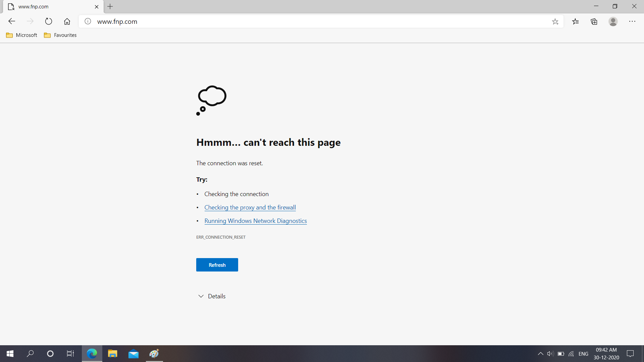Open the Microsoft Edge taskbar icon

pos(92,353)
